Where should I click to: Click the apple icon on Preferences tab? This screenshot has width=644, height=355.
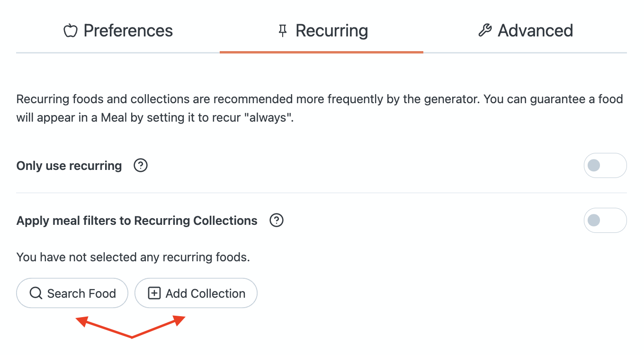[70, 31]
